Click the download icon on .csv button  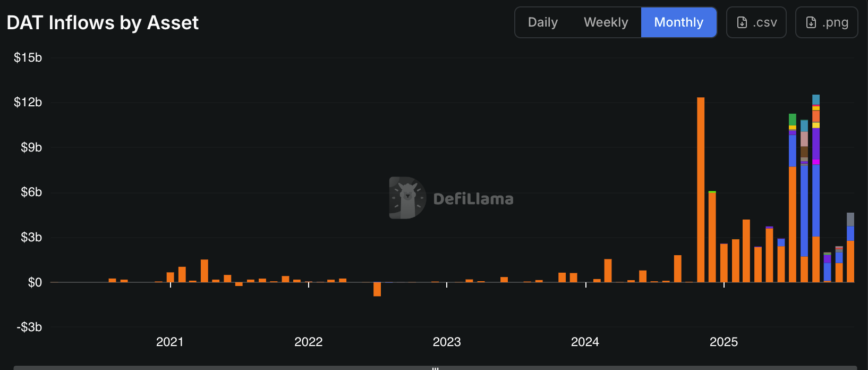pos(742,22)
